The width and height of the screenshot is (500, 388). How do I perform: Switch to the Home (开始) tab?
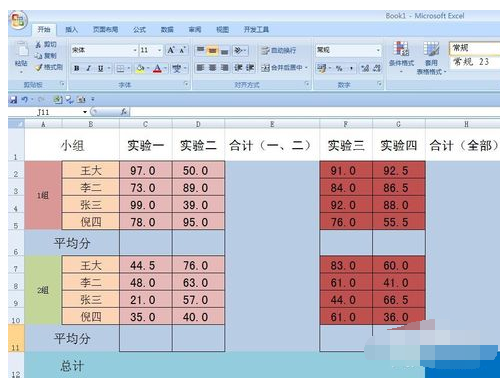pyautogui.click(x=44, y=30)
